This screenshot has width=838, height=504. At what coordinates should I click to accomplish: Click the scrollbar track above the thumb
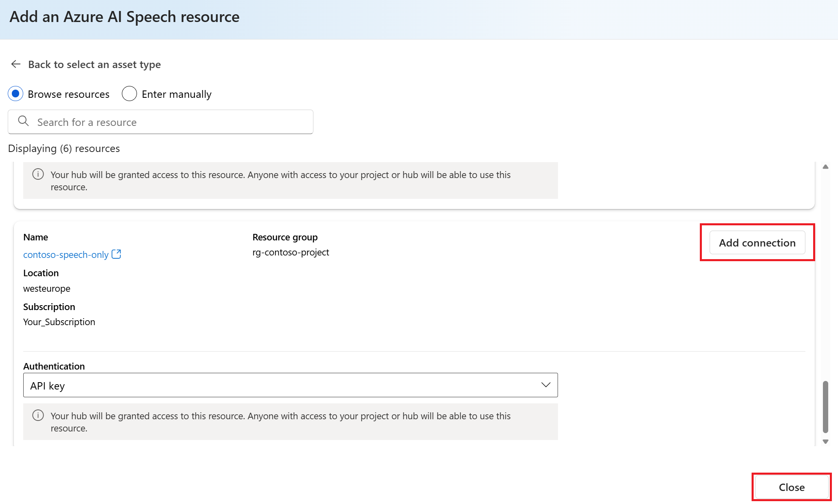pos(825,277)
